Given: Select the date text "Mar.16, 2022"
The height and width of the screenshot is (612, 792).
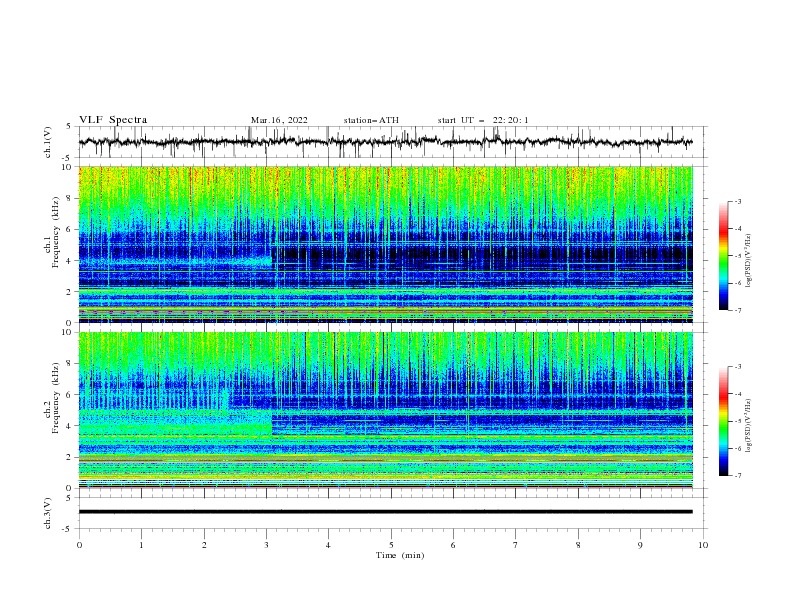Looking at the screenshot, I should click(279, 120).
